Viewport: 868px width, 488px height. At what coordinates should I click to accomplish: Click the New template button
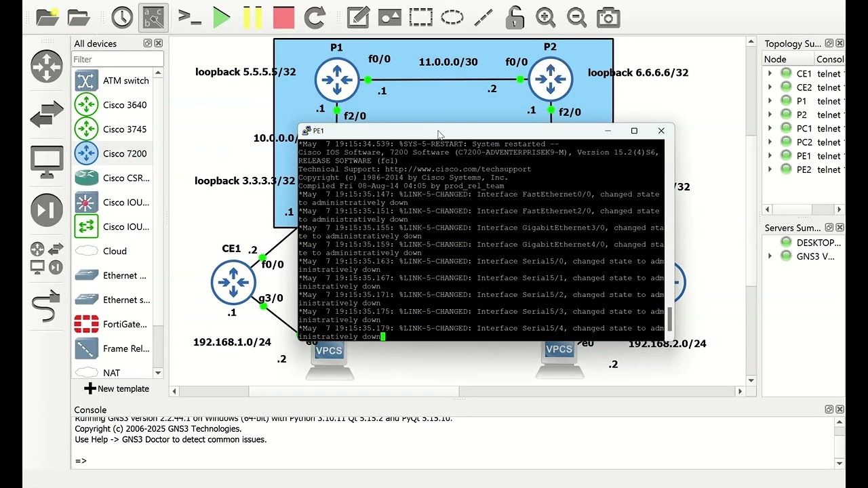(x=117, y=388)
